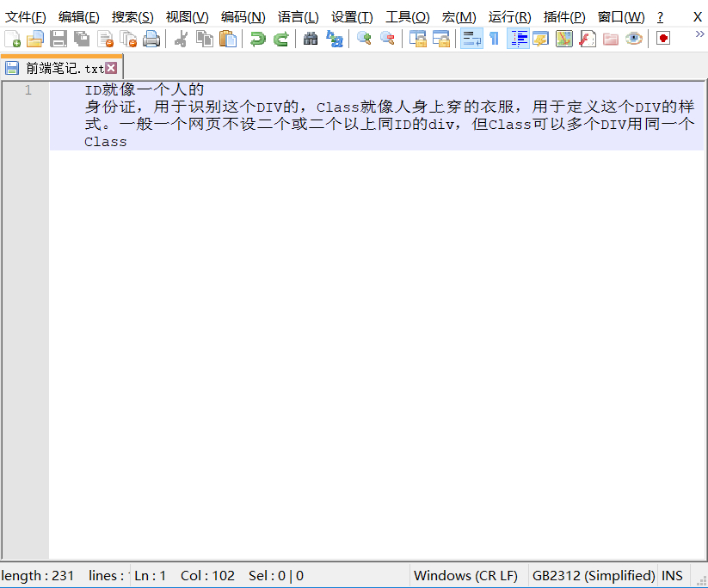
Task: Open the 窗口(W) menu
Action: 621,17
